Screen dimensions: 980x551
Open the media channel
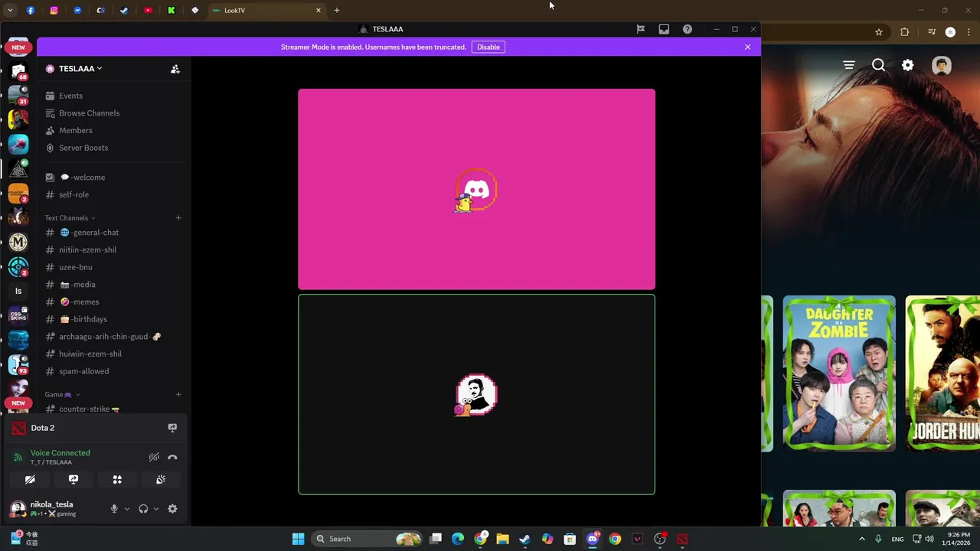point(113,285)
